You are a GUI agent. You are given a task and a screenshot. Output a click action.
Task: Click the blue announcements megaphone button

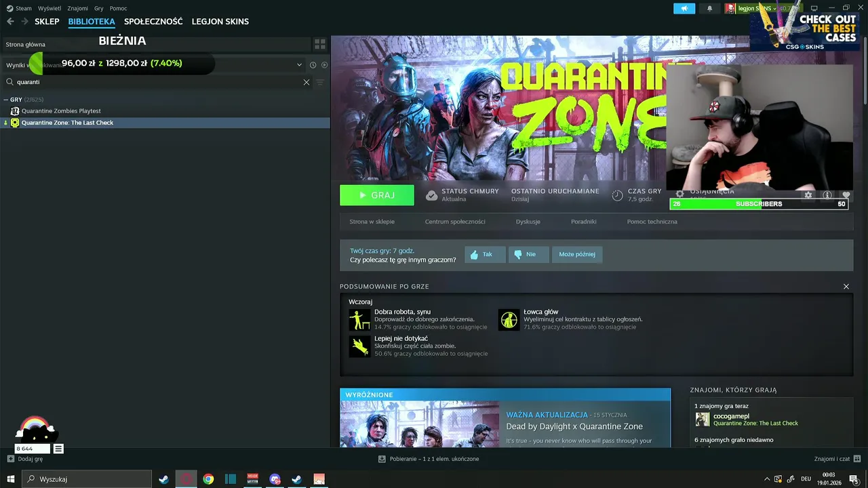pyautogui.click(x=684, y=8)
